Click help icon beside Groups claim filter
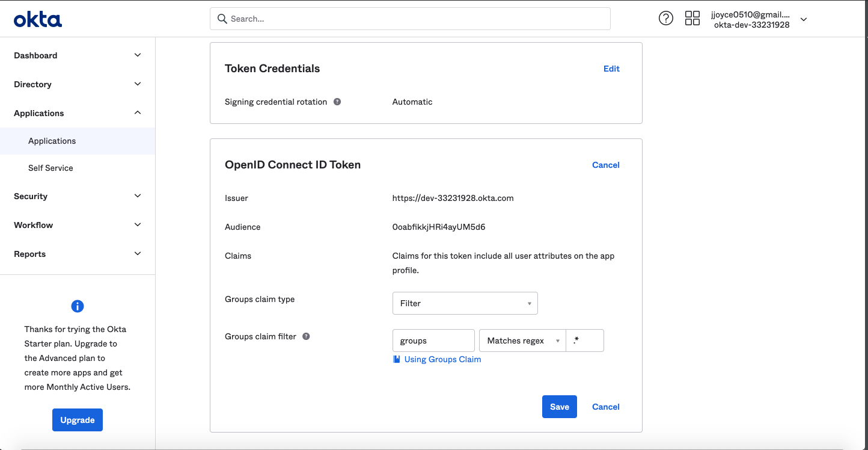868x450 pixels. click(x=306, y=336)
